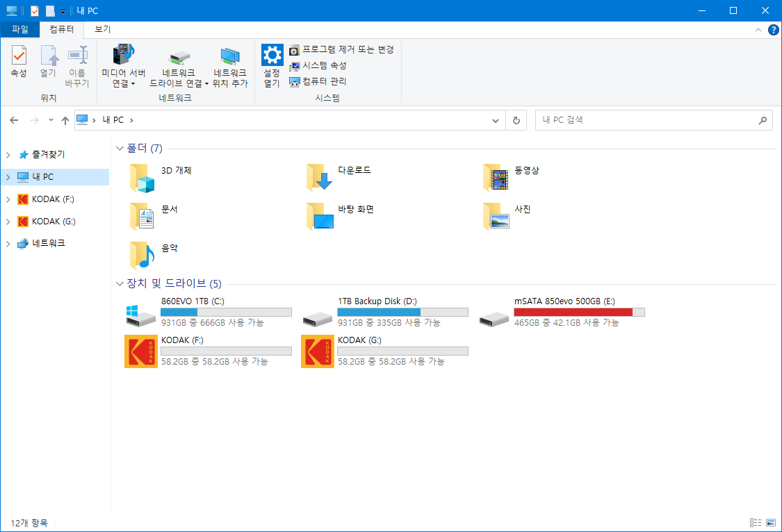Click the 465GB 중 42.1GB 사용 가능 text
The width and height of the screenshot is (782, 532).
click(566, 323)
